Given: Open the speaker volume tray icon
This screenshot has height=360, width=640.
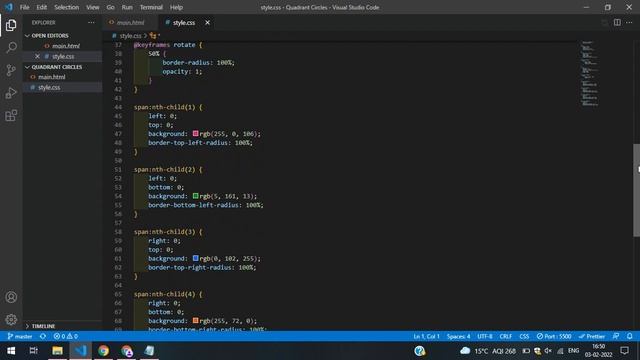Looking at the screenshot, I should [x=548, y=351].
